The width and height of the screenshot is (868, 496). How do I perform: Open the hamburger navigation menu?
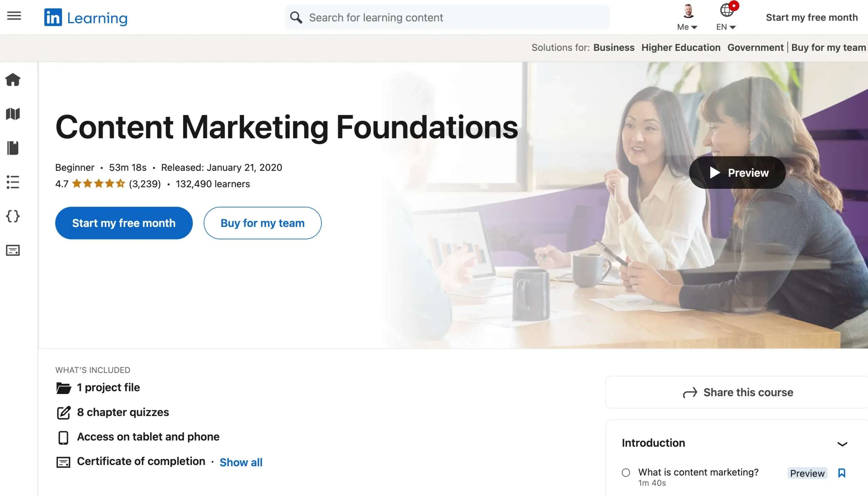14,16
